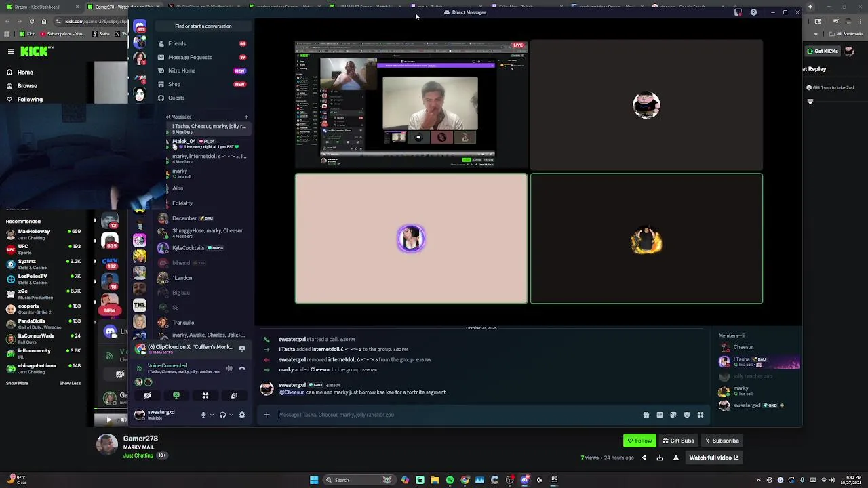Open the sticker picker
The width and height of the screenshot is (868, 488).
point(673,415)
